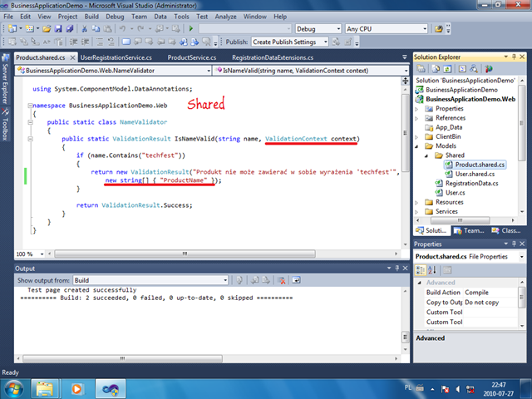Click the Solution Explorer horizontal scrollbar
The height and width of the screenshot is (399, 532).
[x=460, y=220]
